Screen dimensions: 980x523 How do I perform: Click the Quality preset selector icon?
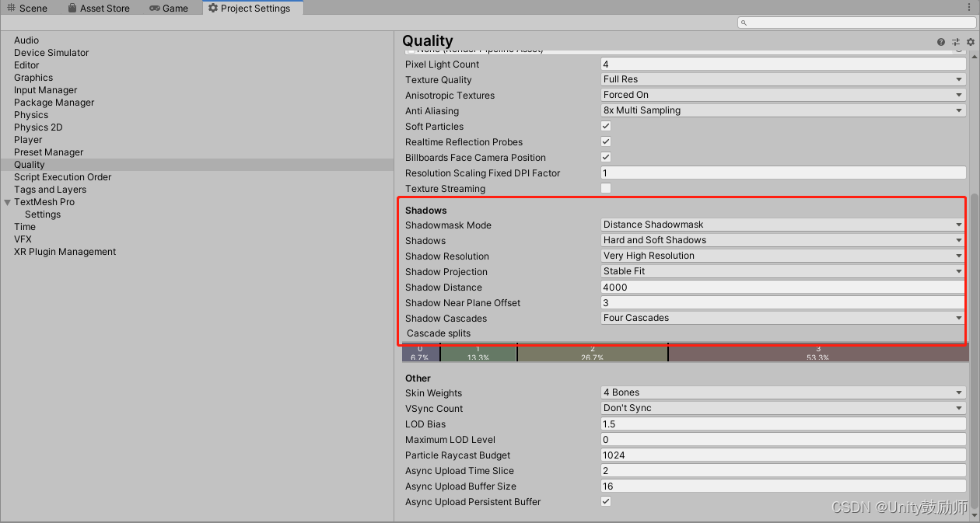pyautogui.click(x=956, y=42)
